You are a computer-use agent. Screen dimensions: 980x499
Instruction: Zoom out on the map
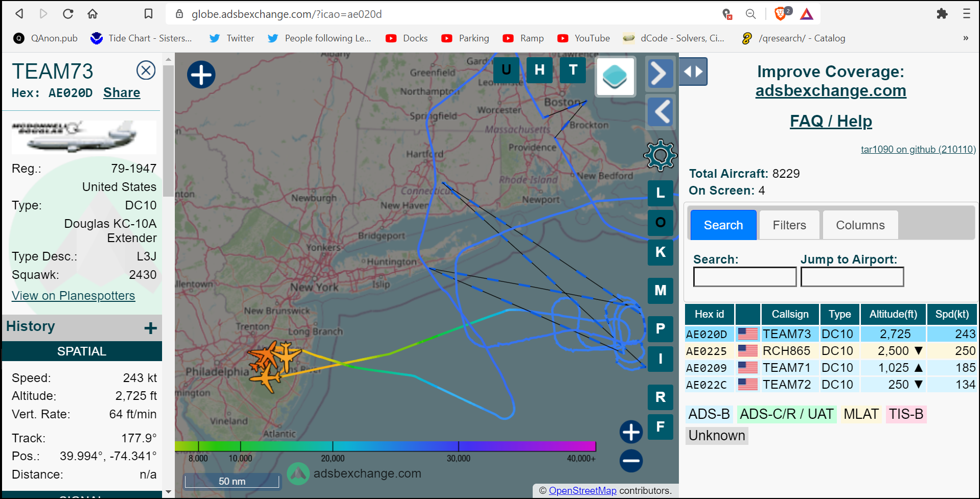click(631, 461)
